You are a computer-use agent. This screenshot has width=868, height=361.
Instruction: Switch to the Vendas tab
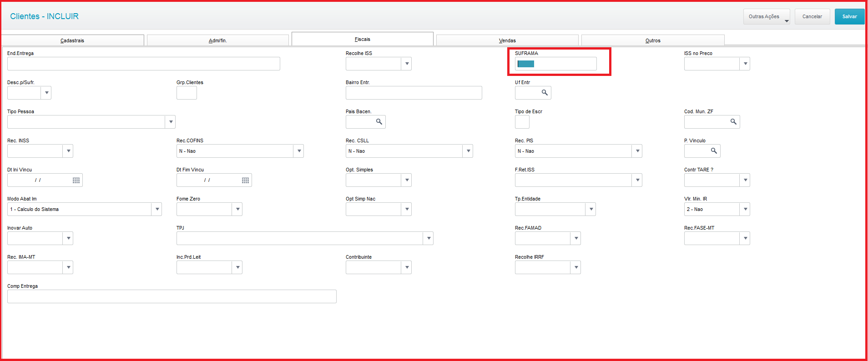tap(507, 40)
